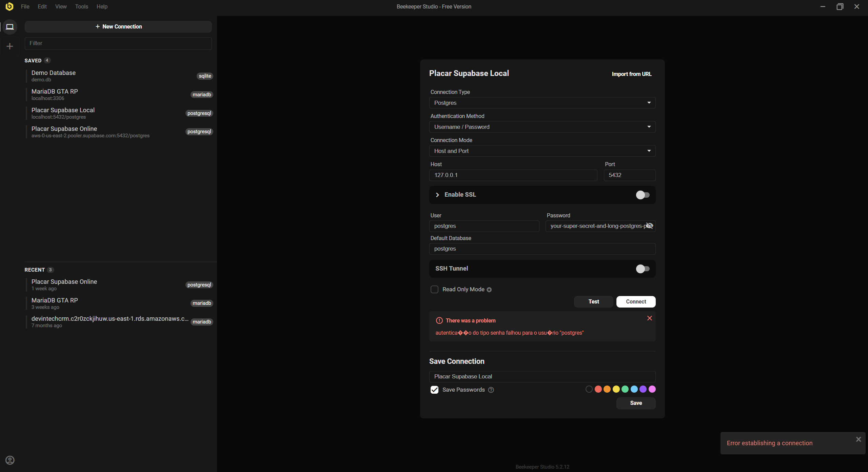This screenshot has height=472, width=868.
Task: Open saved Demo Database connection
Action: [x=119, y=76]
